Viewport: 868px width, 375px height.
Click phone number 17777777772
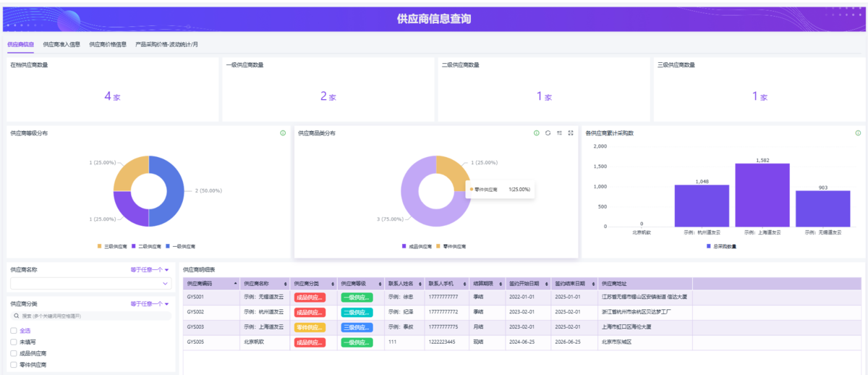(443, 312)
